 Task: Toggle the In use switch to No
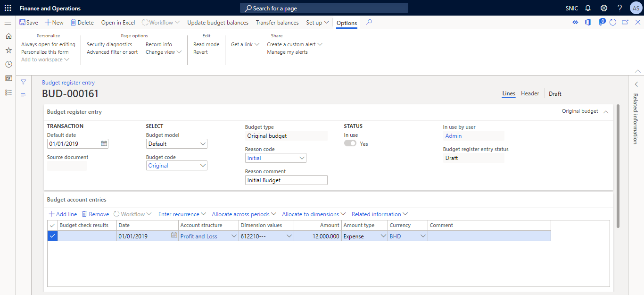coord(349,143)
